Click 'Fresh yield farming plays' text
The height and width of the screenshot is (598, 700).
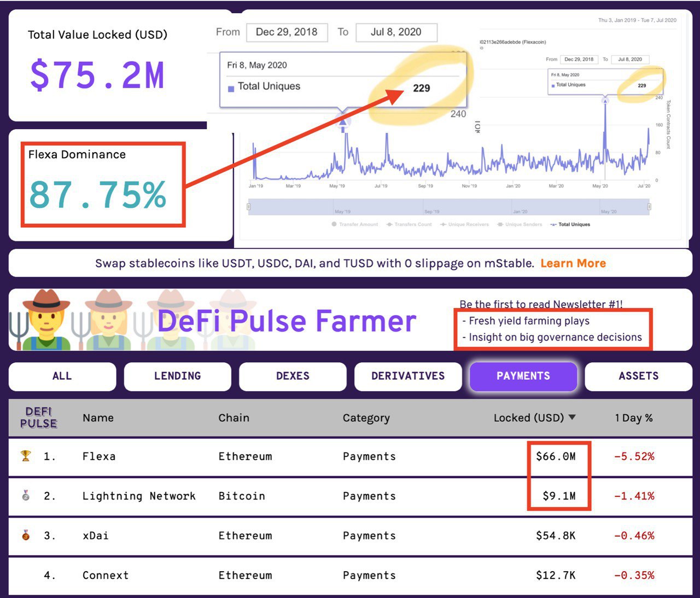click(529, 321)
